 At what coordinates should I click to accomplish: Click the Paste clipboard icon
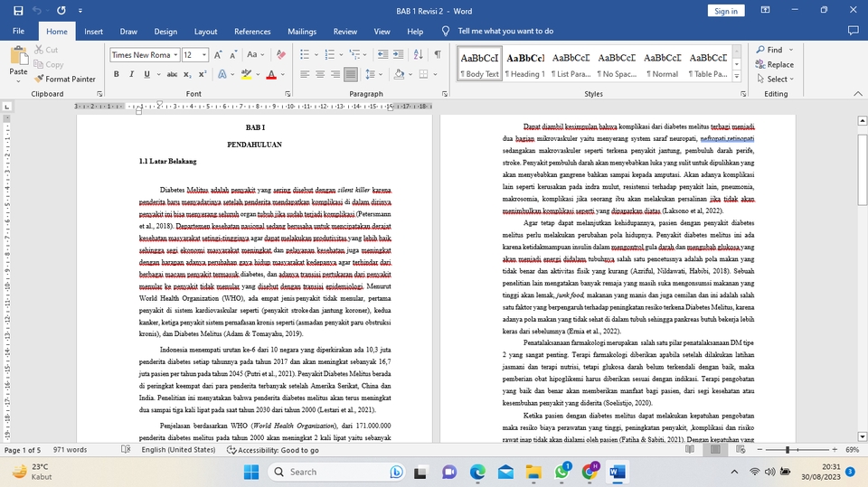pos(18,56)
